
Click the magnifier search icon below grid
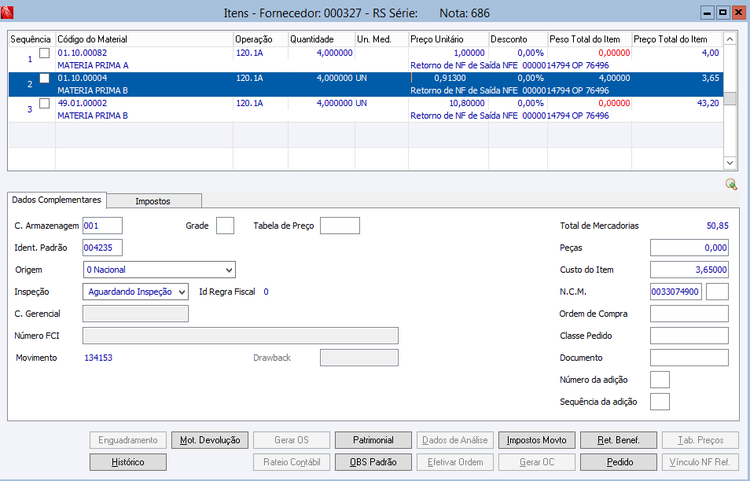(x=731, y=184)
